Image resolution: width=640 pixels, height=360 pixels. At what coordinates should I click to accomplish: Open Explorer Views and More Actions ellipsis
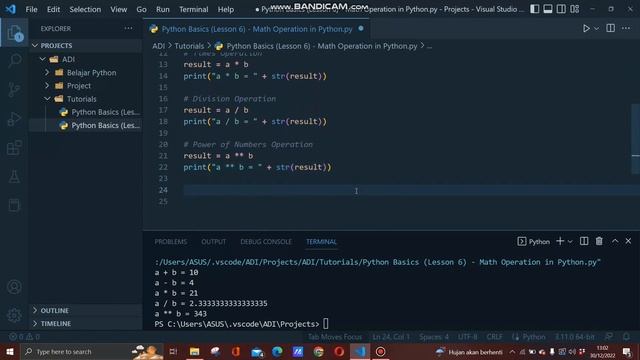[x=128, y=28]
